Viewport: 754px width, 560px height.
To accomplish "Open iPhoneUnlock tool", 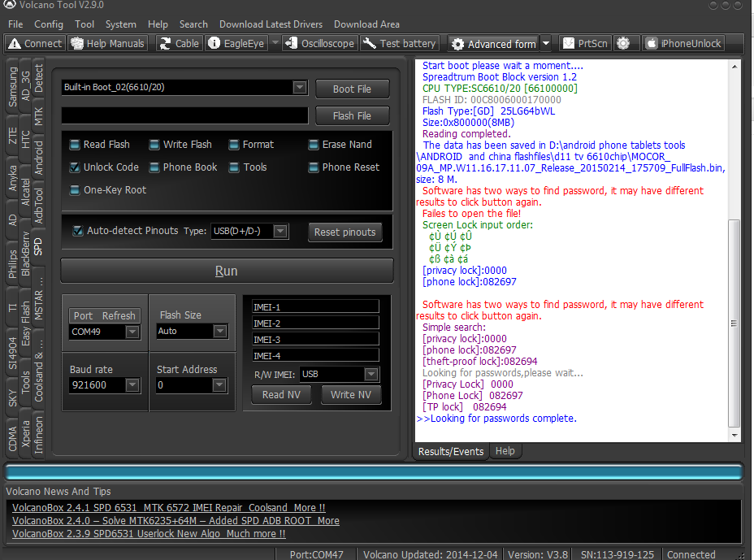I will pyautogui.click(x=683, y=43).
